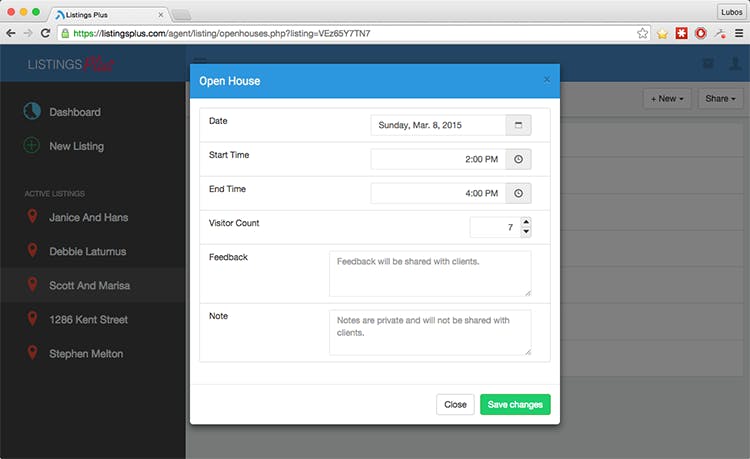Open the Chrome hamburger menu
This screenshot has height=459, width=750.
[739, 33]
